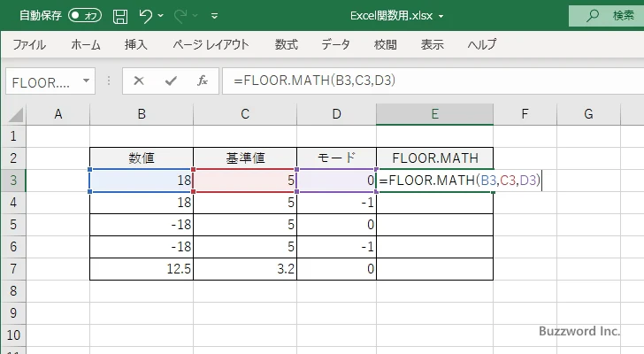This screenshot has height=354, width=644.
Task: Cancel formula entry with the X icon
Action: click(x=139, y=81)
